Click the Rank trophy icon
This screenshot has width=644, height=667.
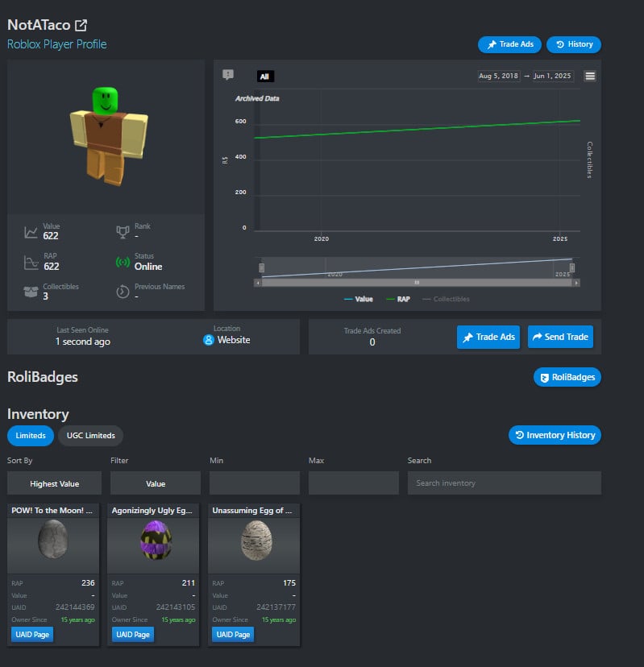[x=123, y=232]
